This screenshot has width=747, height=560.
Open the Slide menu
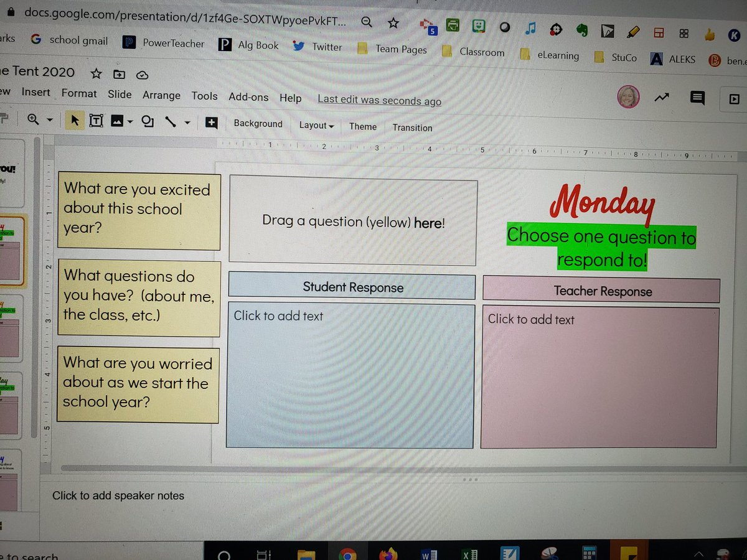tap(120, 94)
